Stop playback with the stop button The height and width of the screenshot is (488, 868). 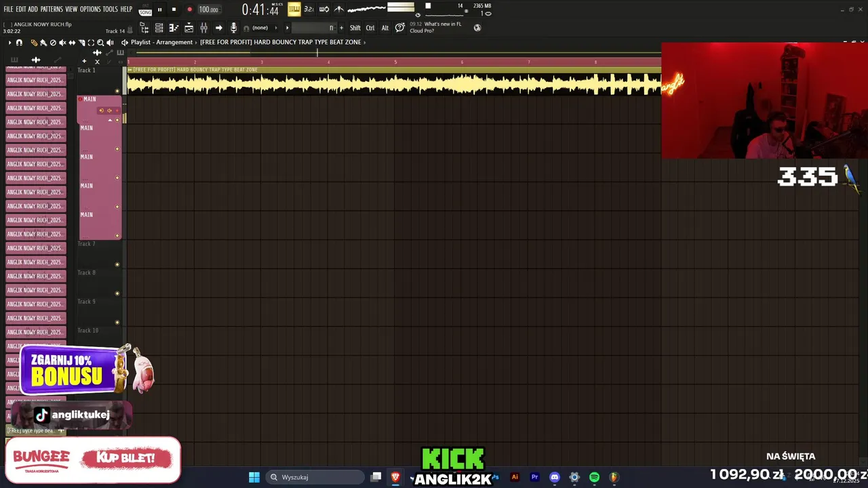click(174, 9)
